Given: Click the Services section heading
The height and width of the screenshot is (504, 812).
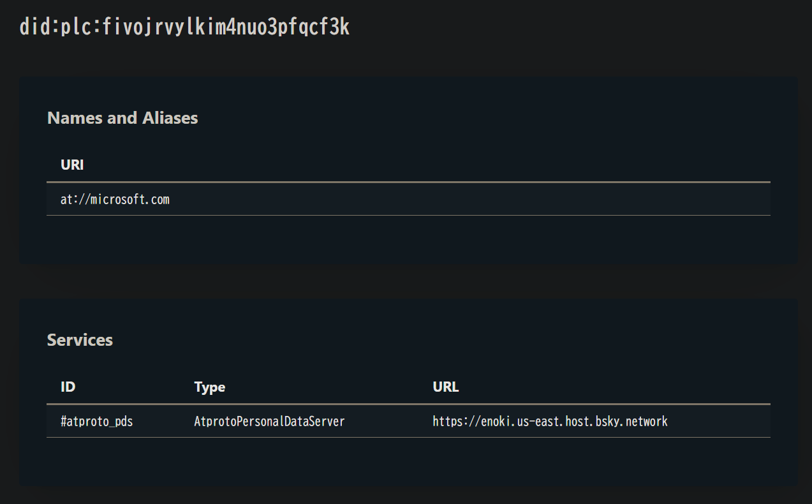Looking at the screenshot, I should click(x=80, y=340).
